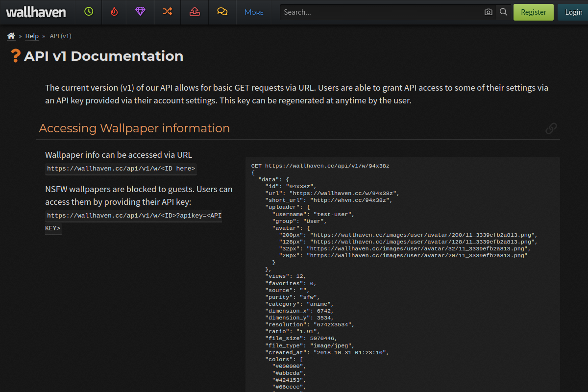This screenshot has width=588, height=392.
Task: Click the magnifier search icon
Action: click(x=503, y=12)
